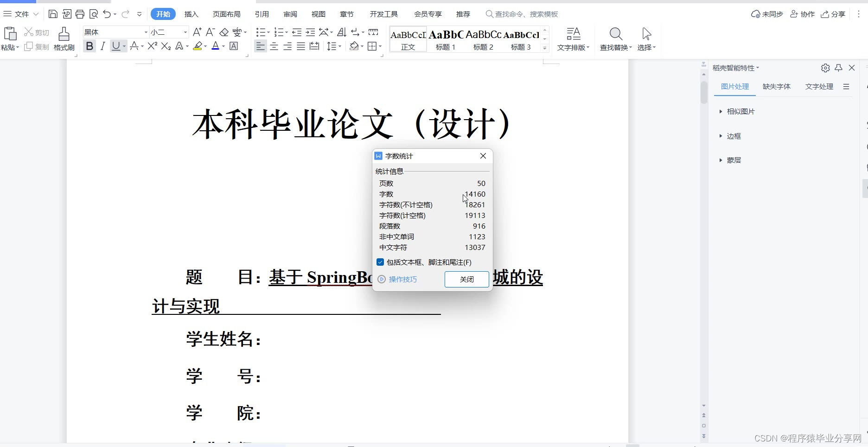868x447 pixels.
Task: Open 选择 selection tool menu
Action: tap(646, 39)
